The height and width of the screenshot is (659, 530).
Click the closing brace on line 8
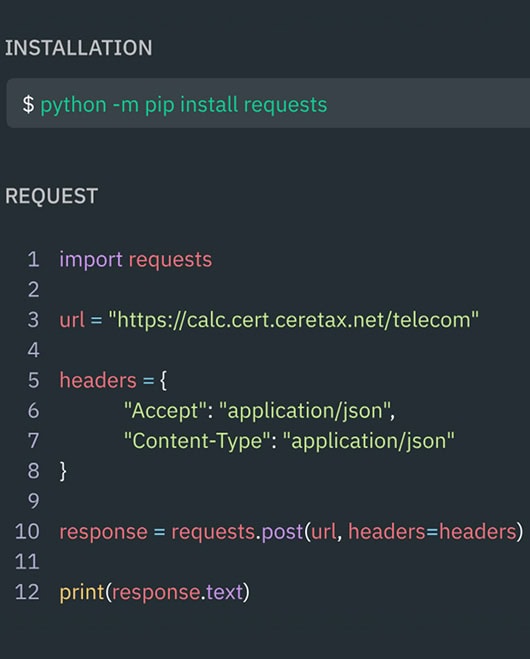(x=63, y=471)
